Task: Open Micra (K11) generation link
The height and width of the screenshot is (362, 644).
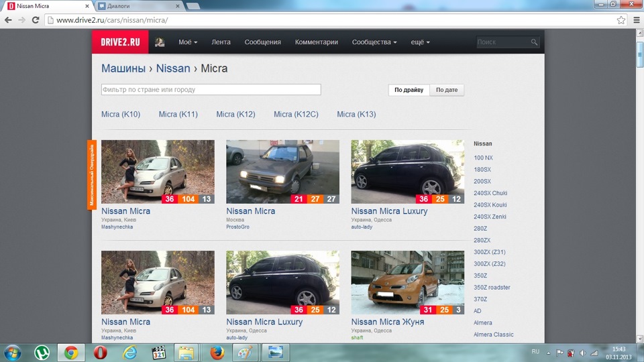Action: 178,114
